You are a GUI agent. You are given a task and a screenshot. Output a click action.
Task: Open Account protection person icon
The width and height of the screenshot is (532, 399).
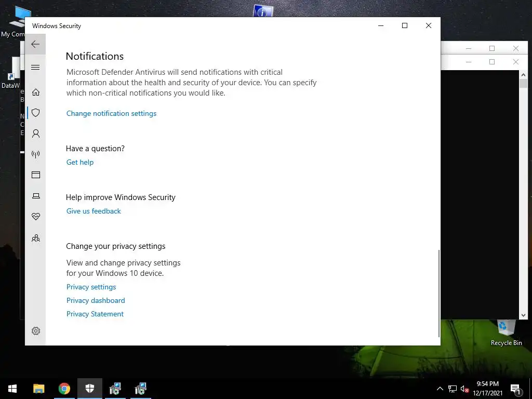pos(36,134)
